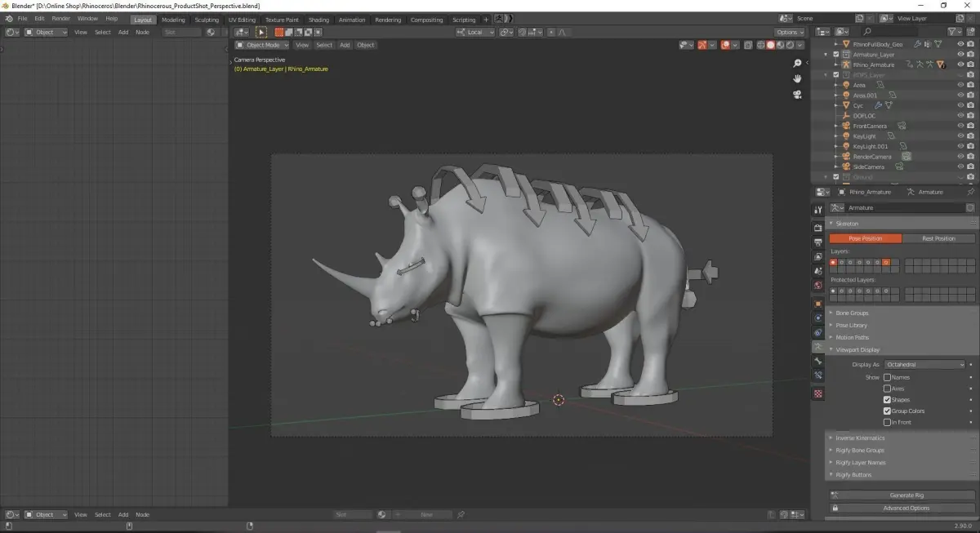Screen dimensions: 980x533
Task: Open the Local transform orientation dropdown
Action: point(476,32)
